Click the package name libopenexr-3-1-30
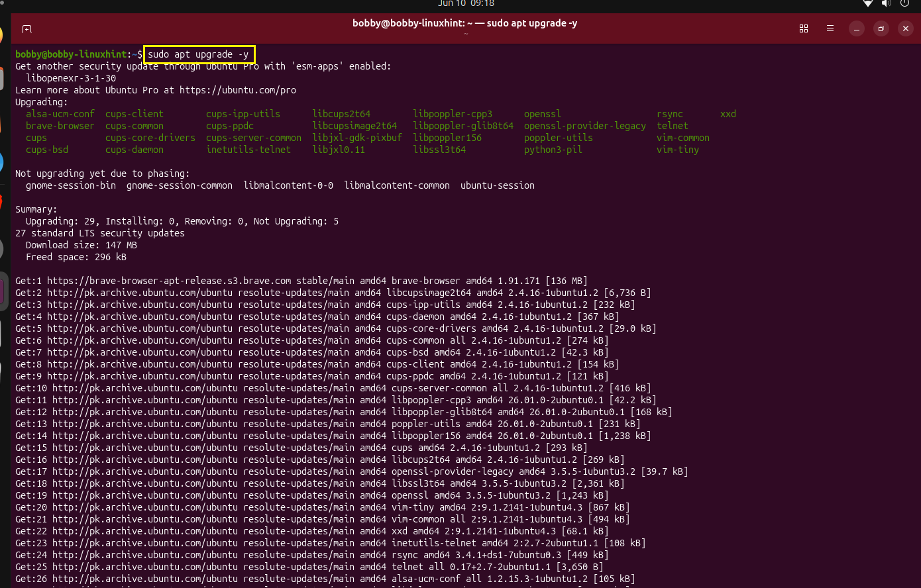 (x=71, y=78)
